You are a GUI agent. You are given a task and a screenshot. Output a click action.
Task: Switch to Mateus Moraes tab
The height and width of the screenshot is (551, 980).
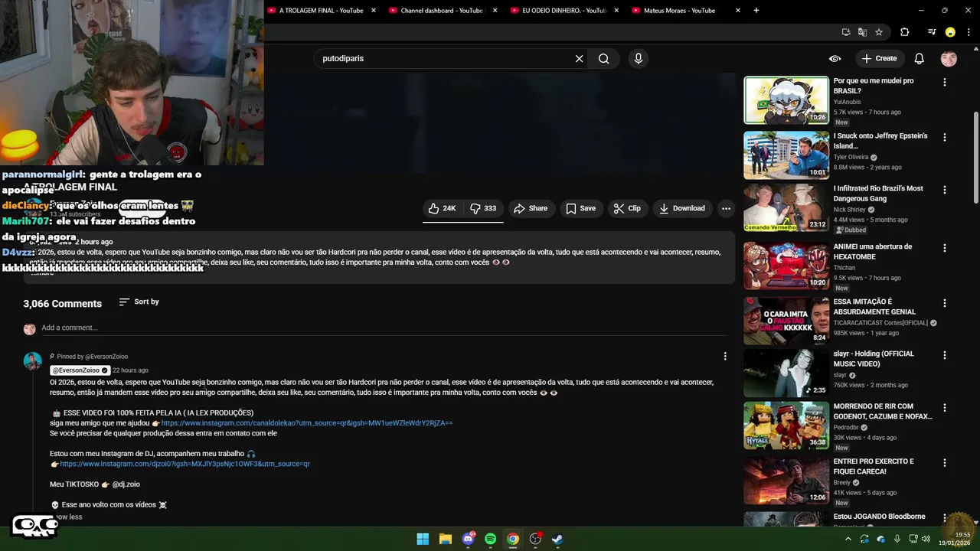[680, 11]
